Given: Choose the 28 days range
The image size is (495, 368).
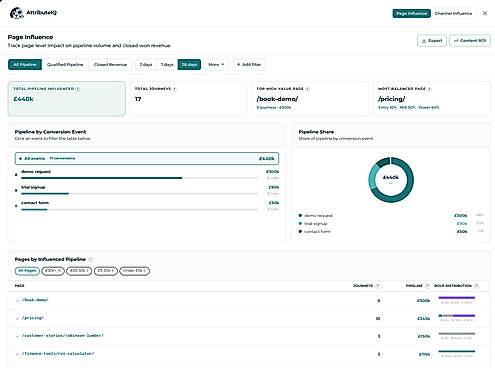Looking at the screenshot, I should point(189,64).
